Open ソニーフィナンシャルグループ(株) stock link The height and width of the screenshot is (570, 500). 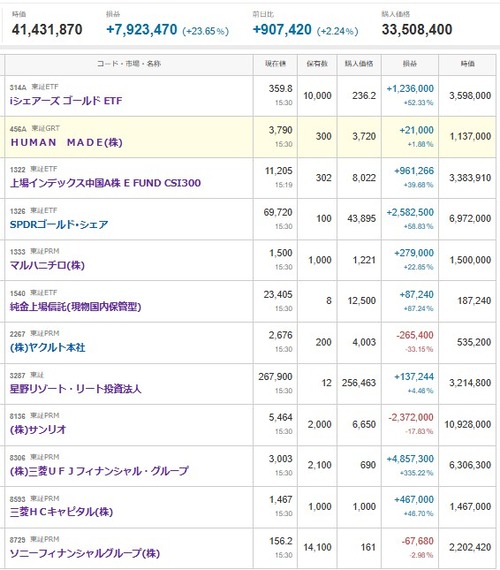pyautogui.click(x=85, y=553)
